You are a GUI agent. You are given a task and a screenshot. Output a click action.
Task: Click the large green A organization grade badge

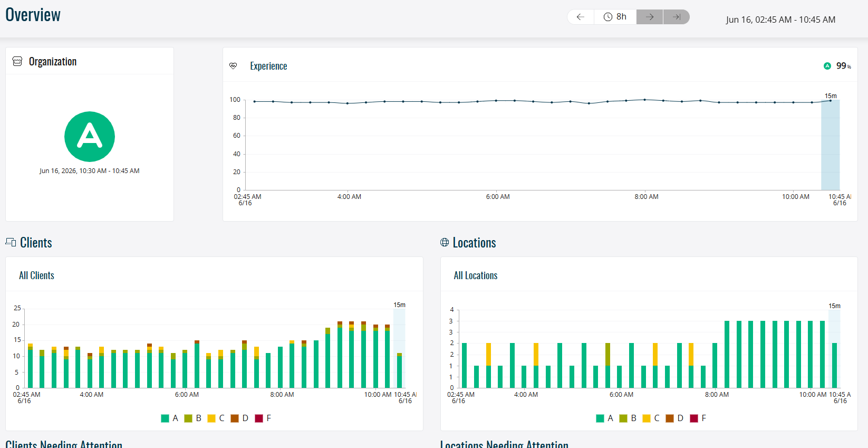click(90, 137)
